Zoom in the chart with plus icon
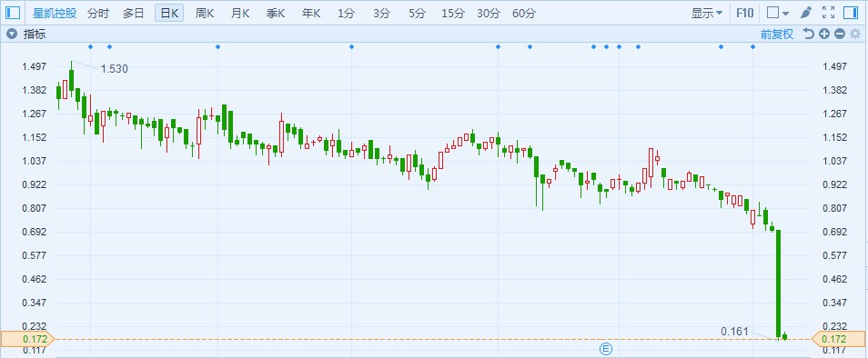868x358 pixels. tap(824, 35)
